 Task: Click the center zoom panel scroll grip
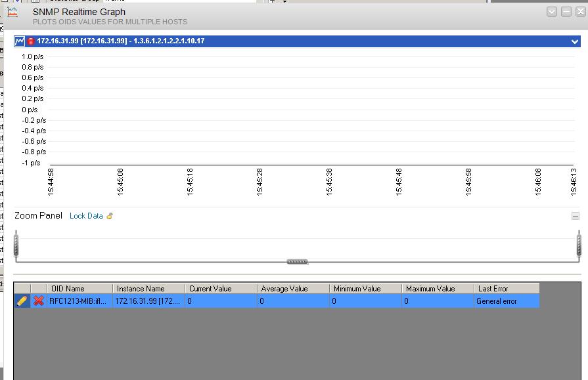pos(298,262)
